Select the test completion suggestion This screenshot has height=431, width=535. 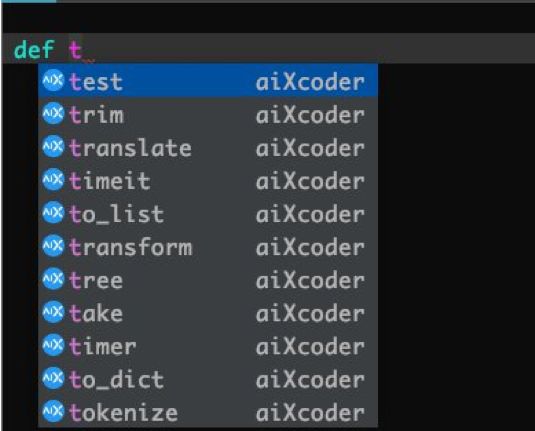pos(208,81)
